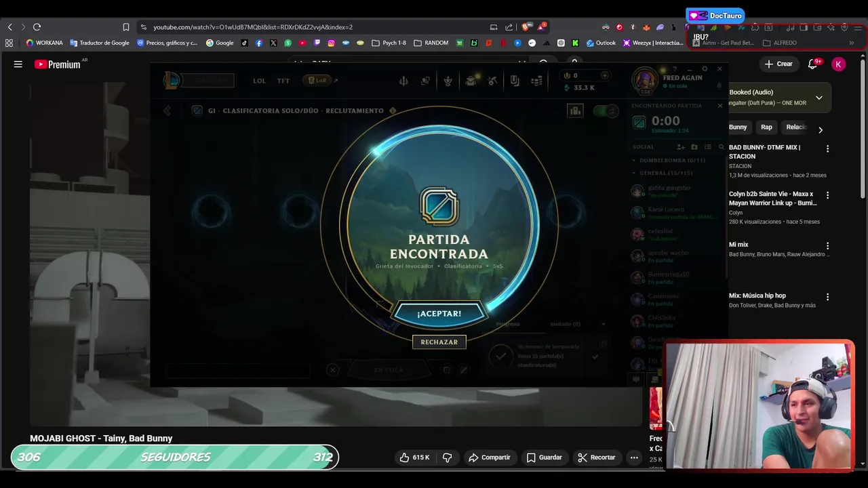The image size is (868, 488).
Task: Open lobby leaderboard stats icon
Action: pyautogui.click(x=575, y=110)
